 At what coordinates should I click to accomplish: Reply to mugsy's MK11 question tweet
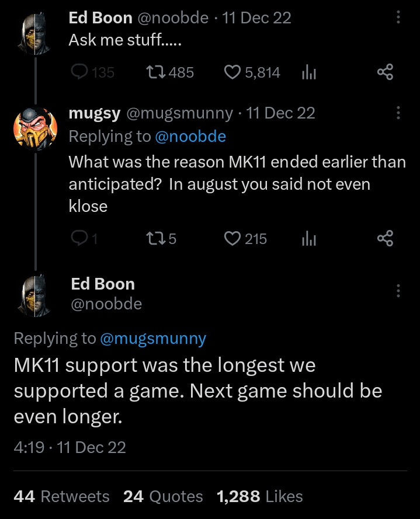tap(78, 238)
